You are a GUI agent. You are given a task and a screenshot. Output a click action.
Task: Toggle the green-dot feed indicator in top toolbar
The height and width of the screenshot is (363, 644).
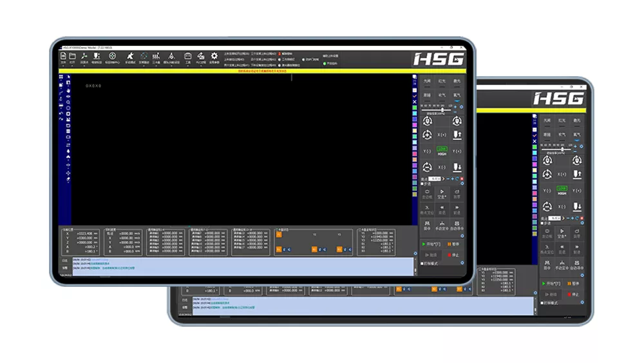pyautogui.click(x=325, y=63)
